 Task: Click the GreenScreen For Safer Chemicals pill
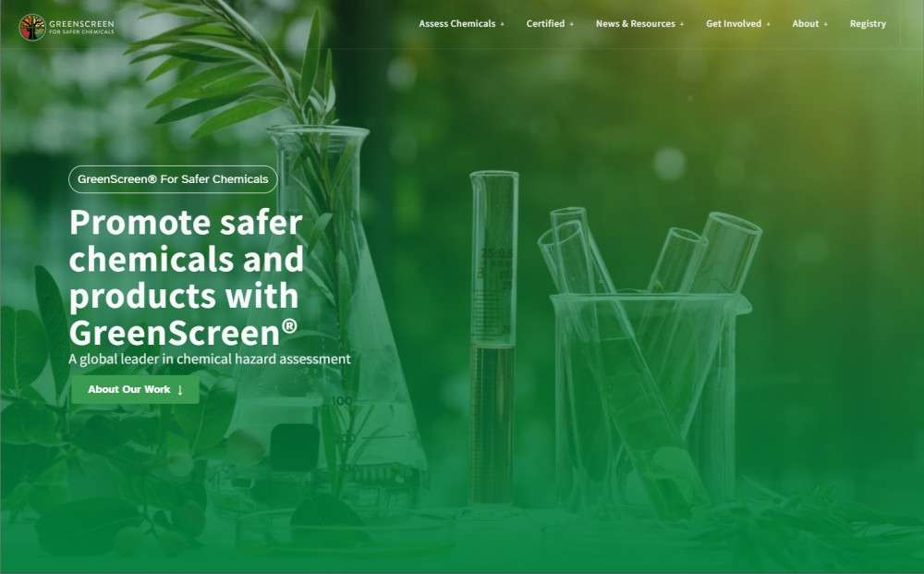point(173,179)
